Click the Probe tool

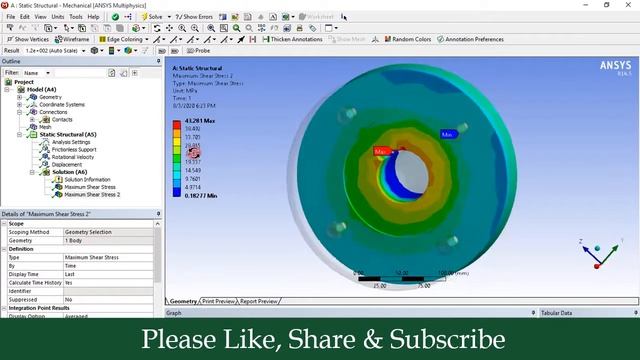198,51
